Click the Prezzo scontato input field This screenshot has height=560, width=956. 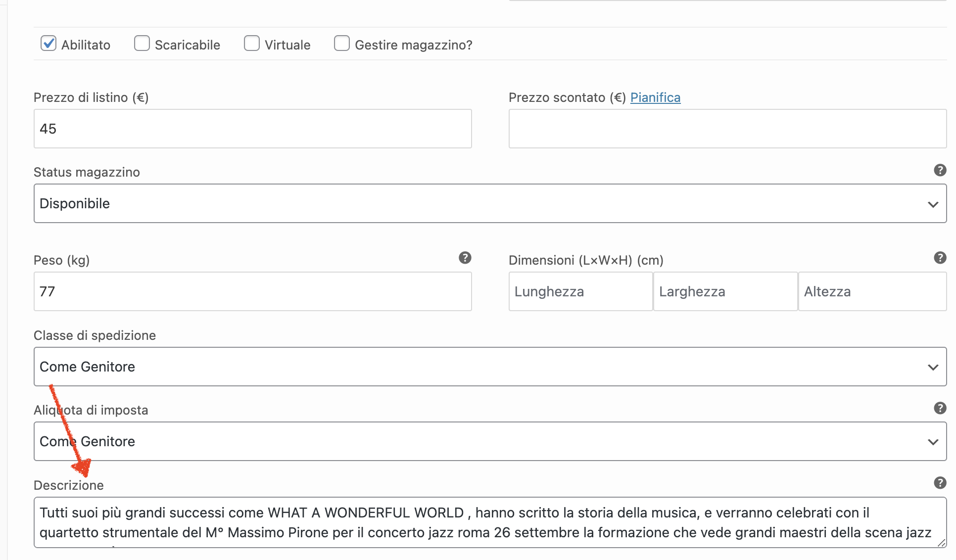727,129
